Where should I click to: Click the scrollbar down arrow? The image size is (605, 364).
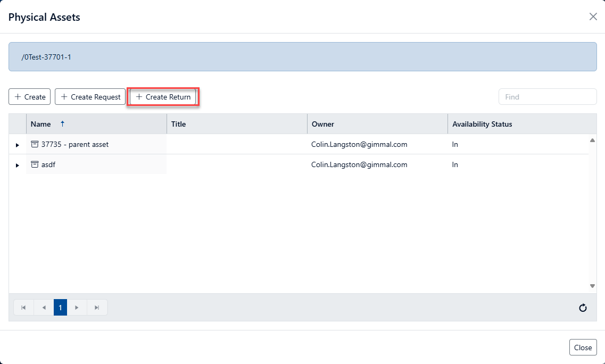592,286
